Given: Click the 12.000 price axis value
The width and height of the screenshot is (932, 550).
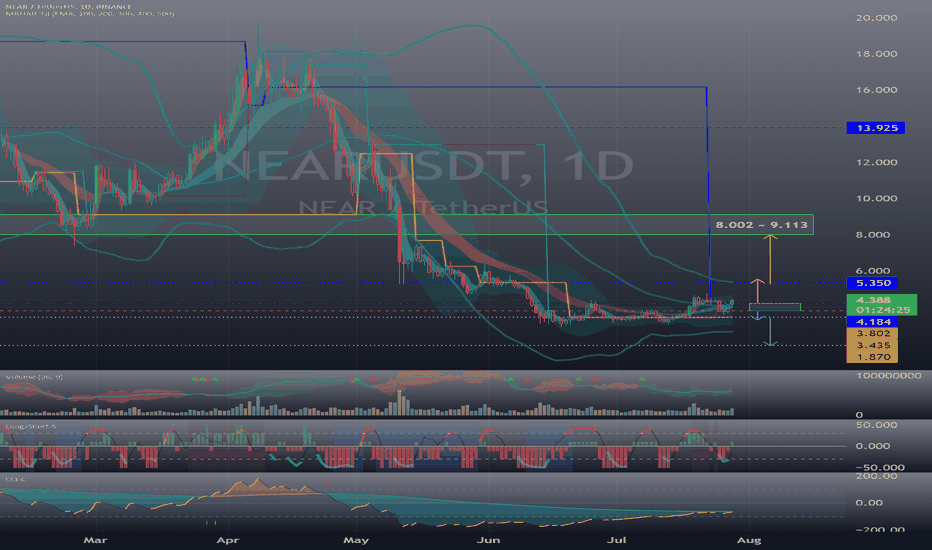Looking at the screenshot, I should (x=877, y=162).
